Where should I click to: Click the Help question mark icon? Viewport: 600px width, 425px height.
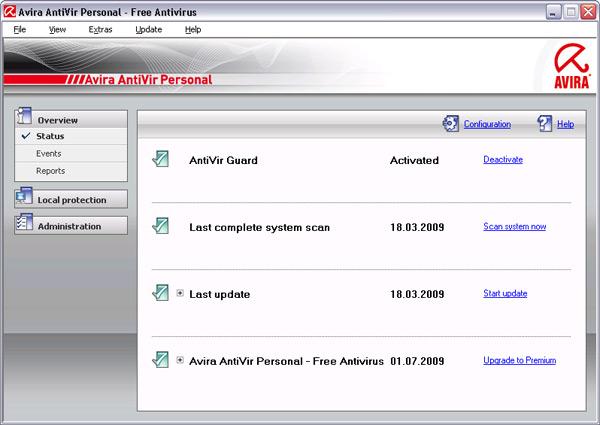545,124
